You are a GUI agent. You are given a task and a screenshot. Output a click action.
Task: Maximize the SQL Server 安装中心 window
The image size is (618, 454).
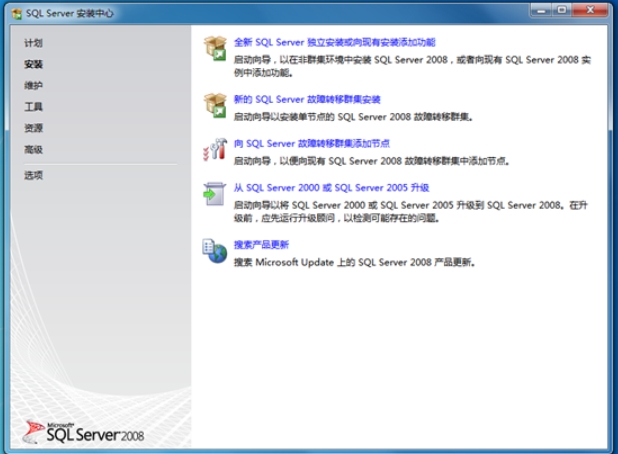point(561,11)
